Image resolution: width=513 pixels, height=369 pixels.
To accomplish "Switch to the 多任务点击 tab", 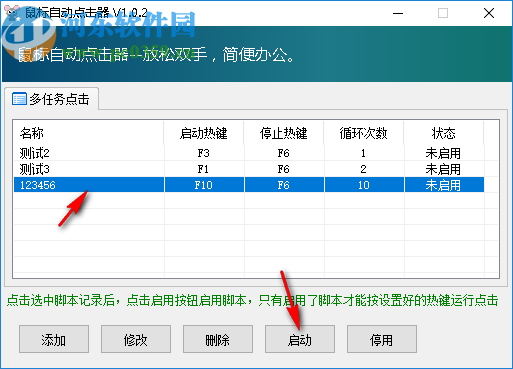I will (x=52, y=99).
